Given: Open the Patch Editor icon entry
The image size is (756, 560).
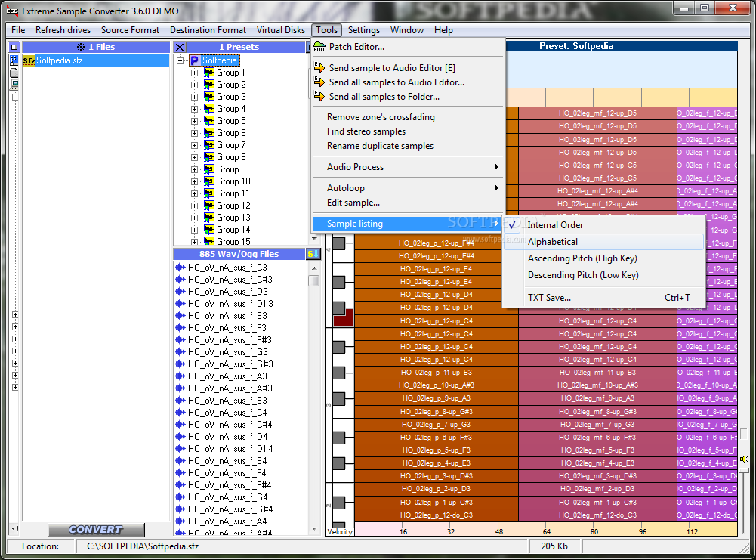Looking at the screenshot, I should point(319,47).
